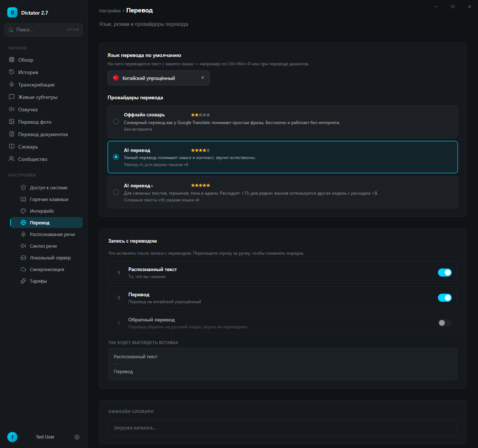Click the Community people icon
Image resolution: width=478 pixels, height=448 pixels.
pos(12,159)
